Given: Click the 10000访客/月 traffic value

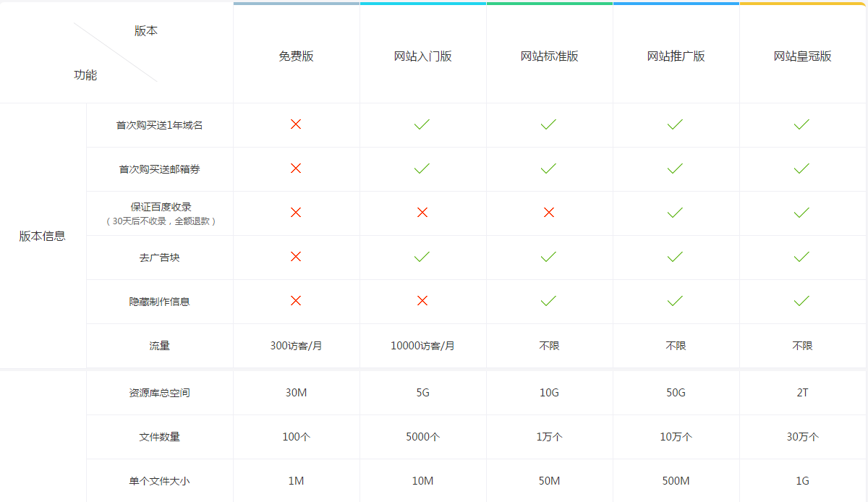Looking at the screenshot, I should coord(423,346).
